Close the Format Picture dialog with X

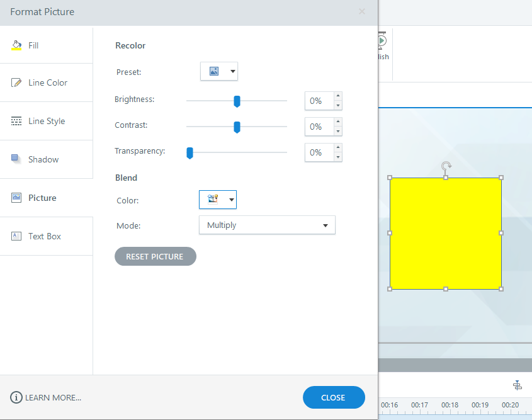point(362,11)
